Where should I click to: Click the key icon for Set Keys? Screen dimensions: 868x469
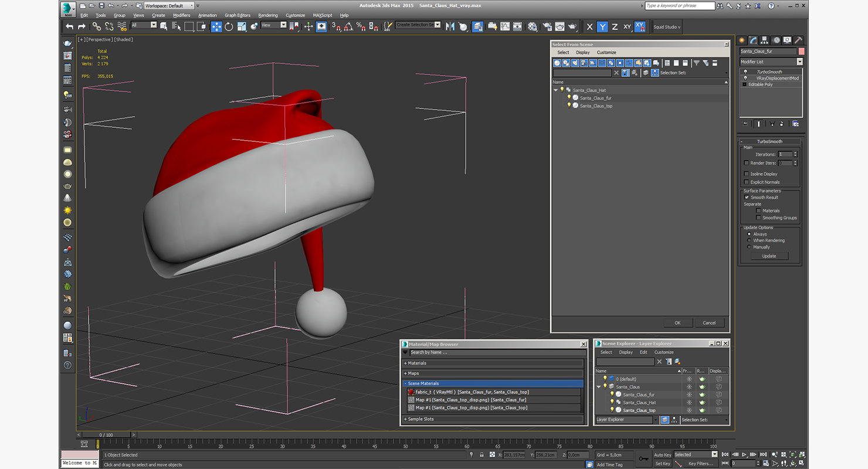(x=643, y=458)
